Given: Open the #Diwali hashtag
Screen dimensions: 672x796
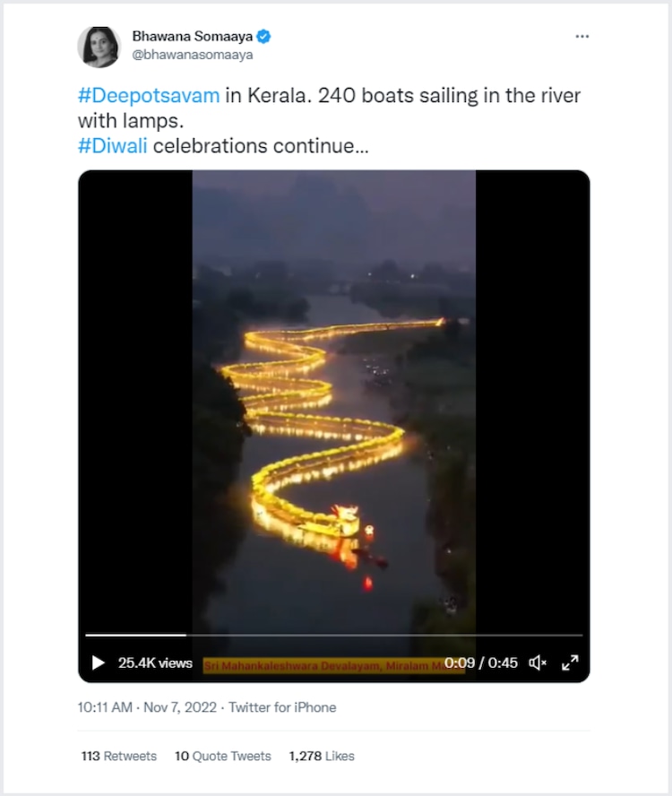Looking at the screenshot, I should click(x=112, y=146).
